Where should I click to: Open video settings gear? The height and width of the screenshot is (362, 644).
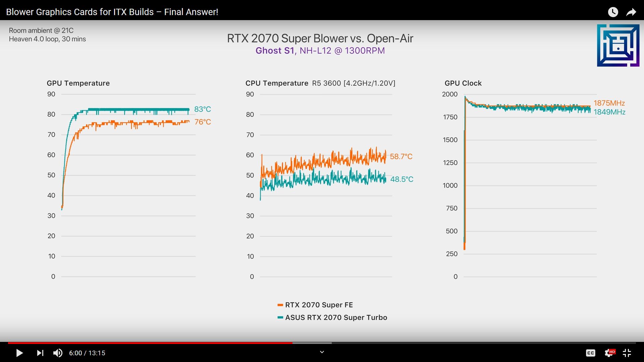click(609, 353)
